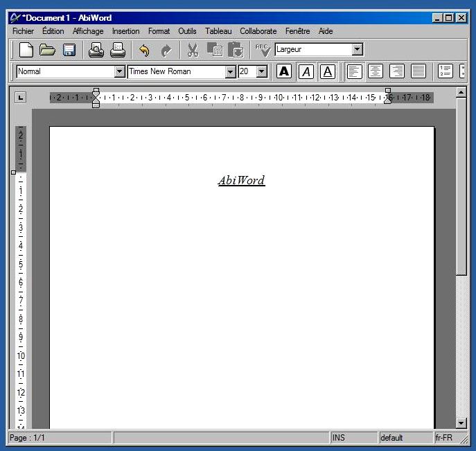
Task: Click the scroll down arrow of vertical scrollbar
Action: (461, 423)
